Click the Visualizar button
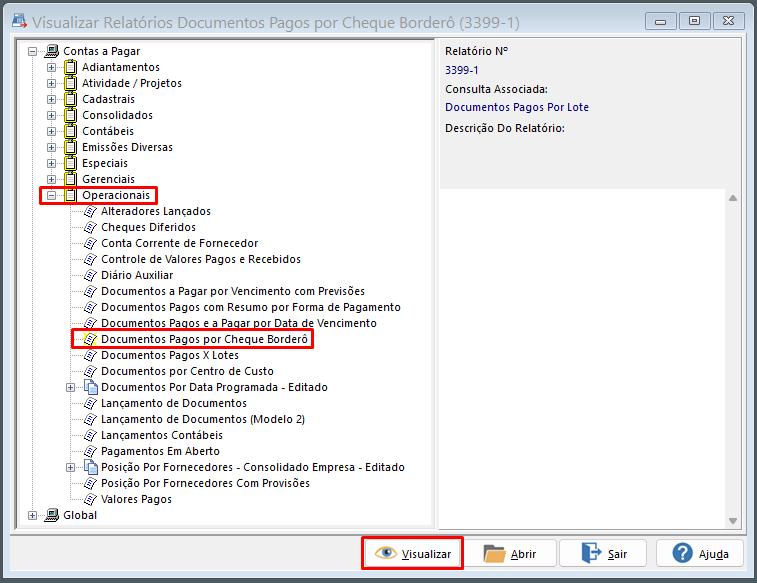Image resolution: width=757 pixels, height=583 pixels. (413, 553)
